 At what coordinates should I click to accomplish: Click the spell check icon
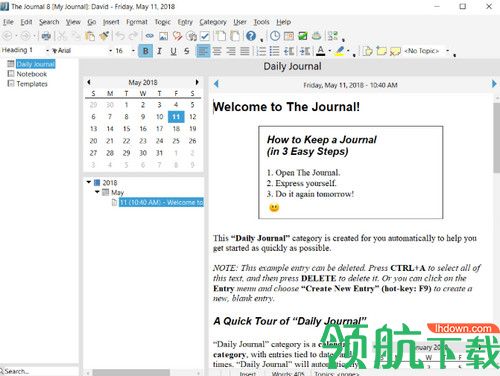(177, 36)
